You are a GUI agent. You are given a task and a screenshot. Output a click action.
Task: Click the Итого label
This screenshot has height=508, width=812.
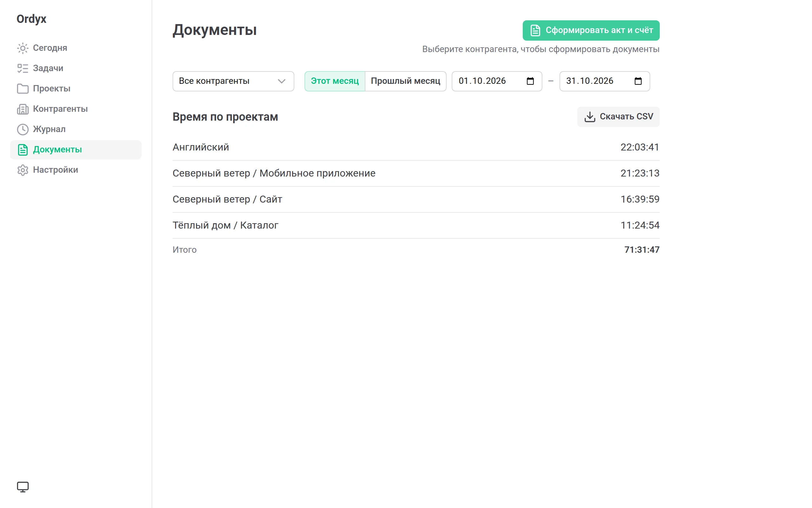pyautogui.click(x=185, y=250)
